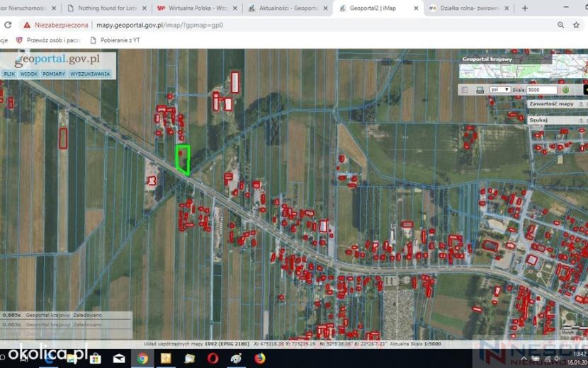The image size is (588, 368).
Task: Bookmark this page with the star icon
Action: point(576,25)
